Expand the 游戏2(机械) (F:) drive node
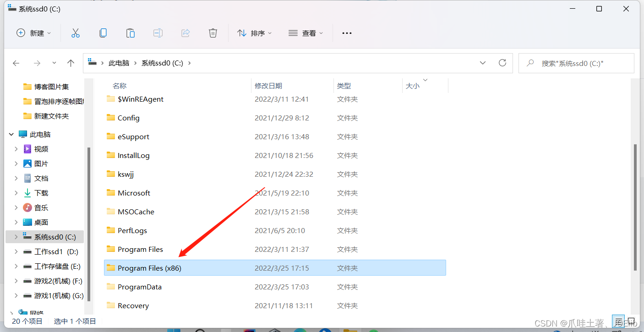 tap(16, 281)
